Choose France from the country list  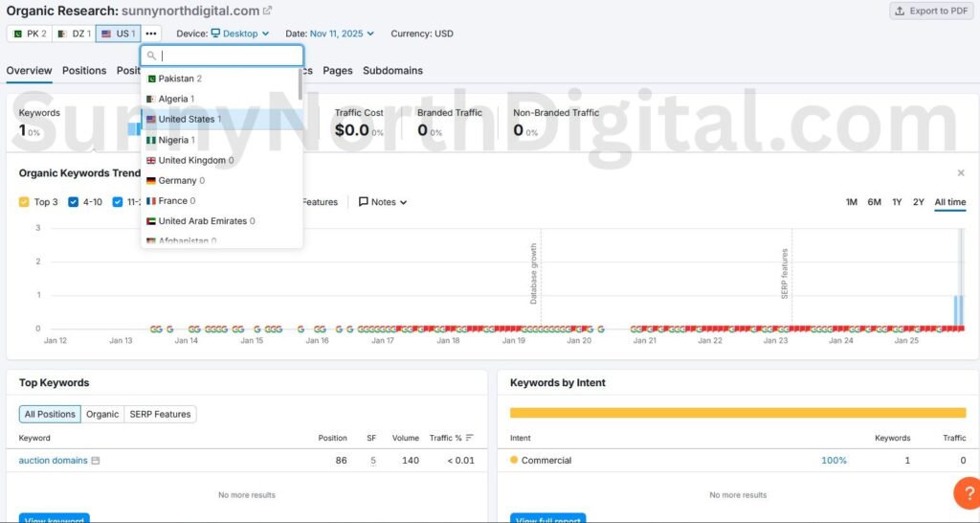pos(220,201)
